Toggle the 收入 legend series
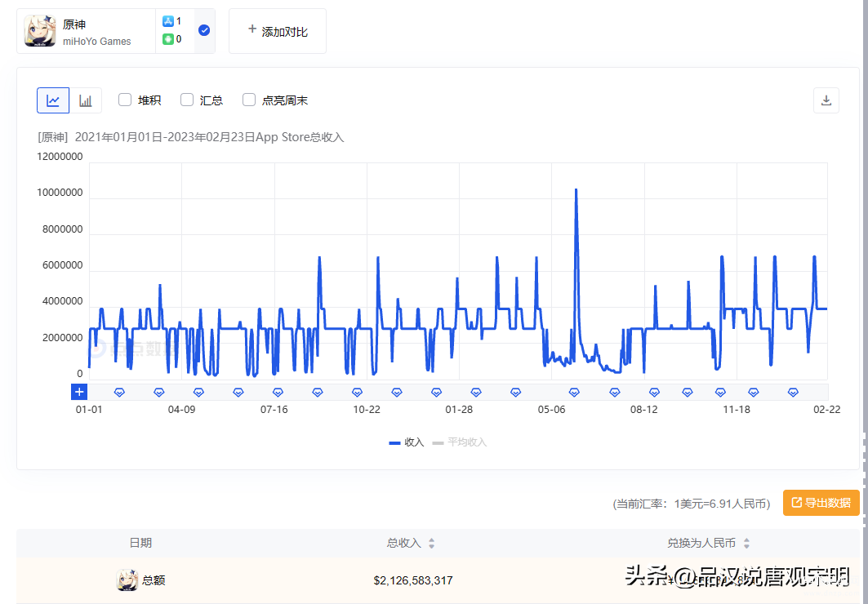This screenshot has height=604, width=868. [407, 442]
